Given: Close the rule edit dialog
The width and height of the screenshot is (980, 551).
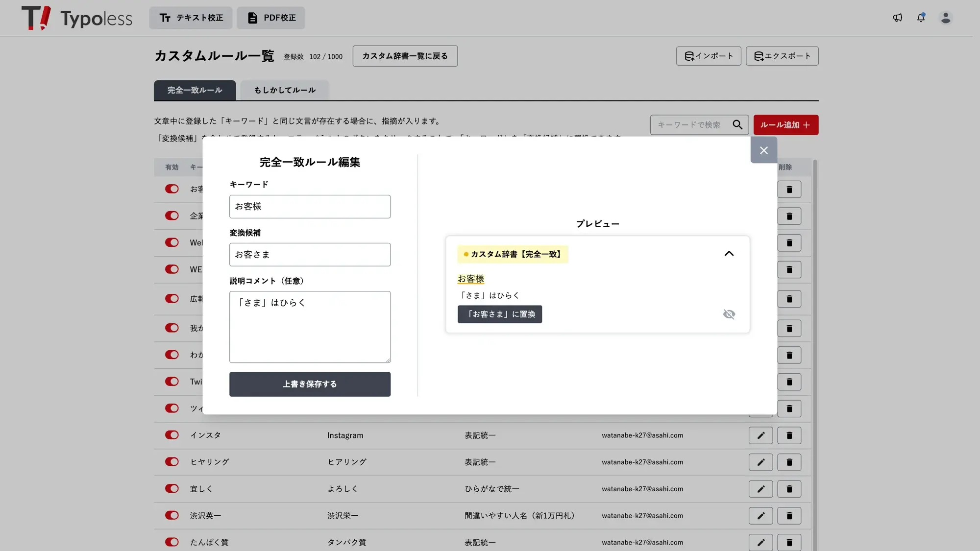Looking at the screenshot, I should (x=763, y=150).
